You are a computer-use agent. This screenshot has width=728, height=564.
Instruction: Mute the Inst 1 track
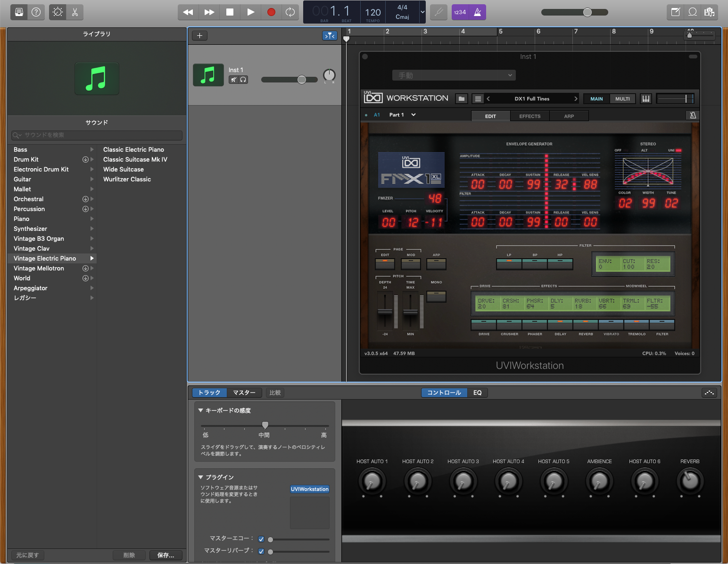click(233, 80)
